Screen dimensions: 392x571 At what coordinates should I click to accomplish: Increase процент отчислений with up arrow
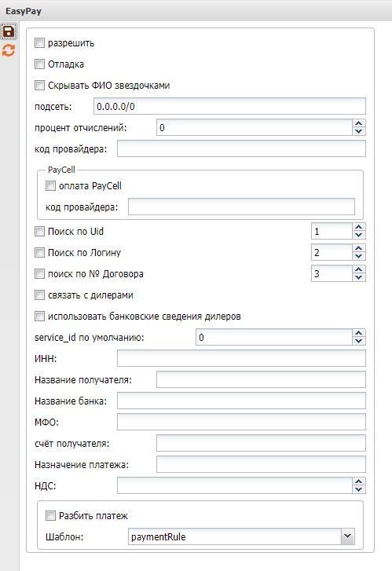[359, 124]
